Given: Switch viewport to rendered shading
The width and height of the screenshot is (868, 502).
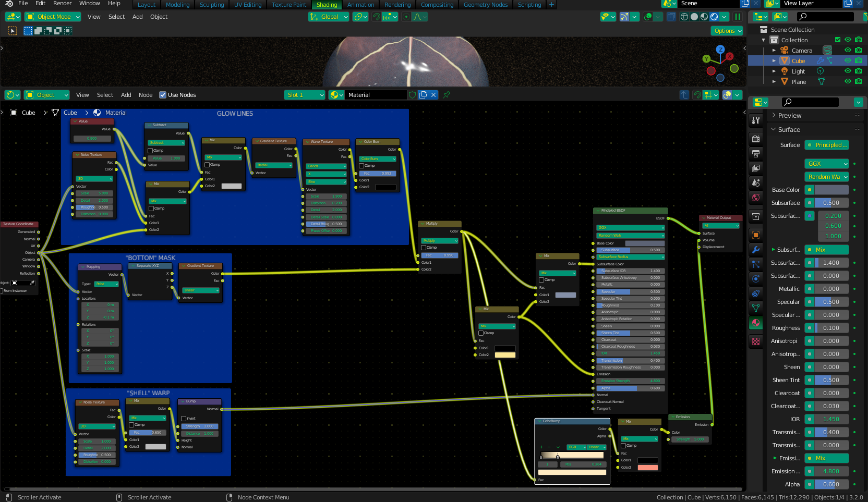Looking at the screenshot, I should click(714, 17).
